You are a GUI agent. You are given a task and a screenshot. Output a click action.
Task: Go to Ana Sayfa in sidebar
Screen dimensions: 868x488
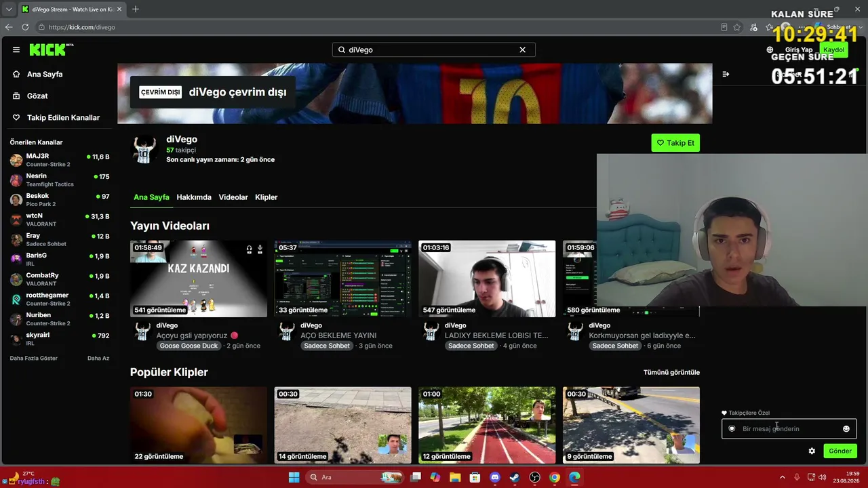click(x=45, y=74)
